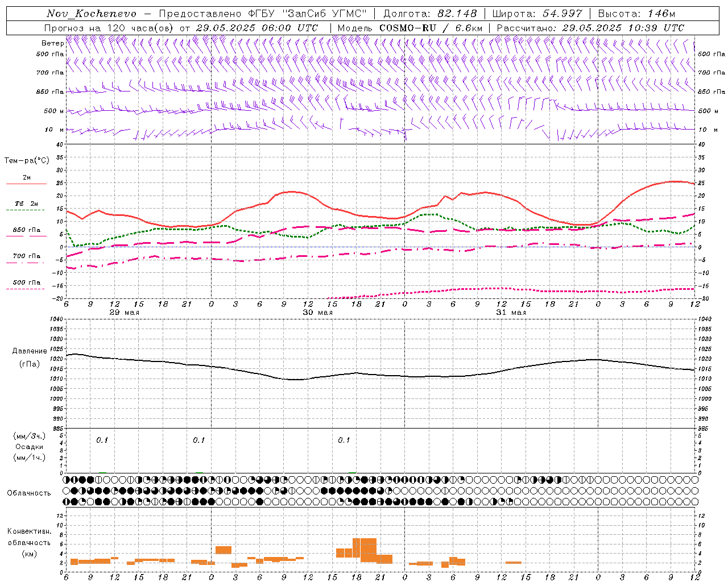Click the Долгота: 82.148 value

[430, 14]
